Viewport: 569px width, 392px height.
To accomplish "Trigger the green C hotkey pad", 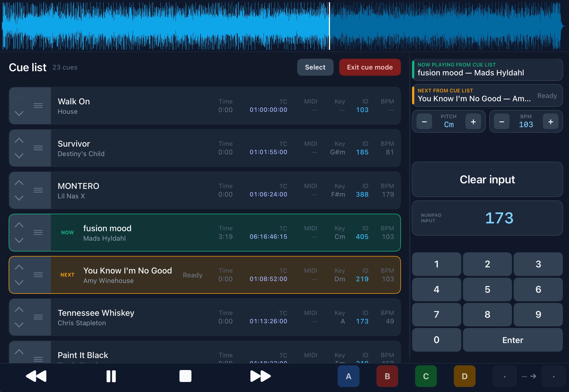I will [x=426, y=376].
